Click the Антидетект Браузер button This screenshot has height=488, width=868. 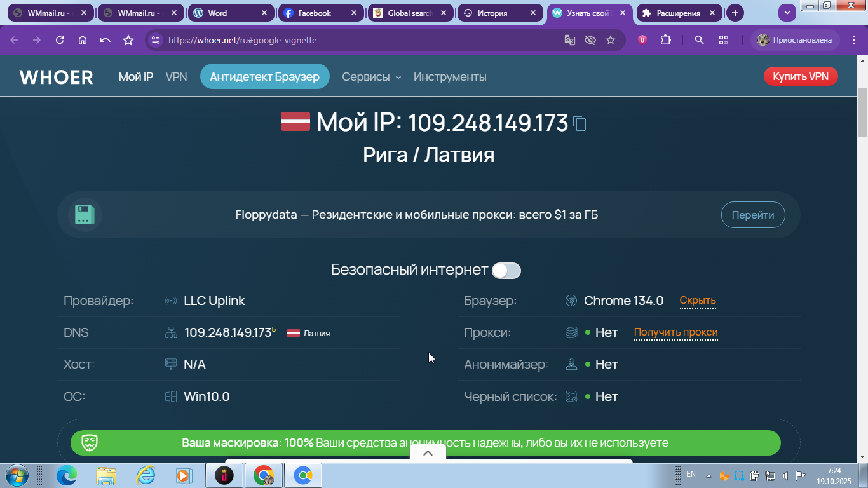[x=265, y=77]
